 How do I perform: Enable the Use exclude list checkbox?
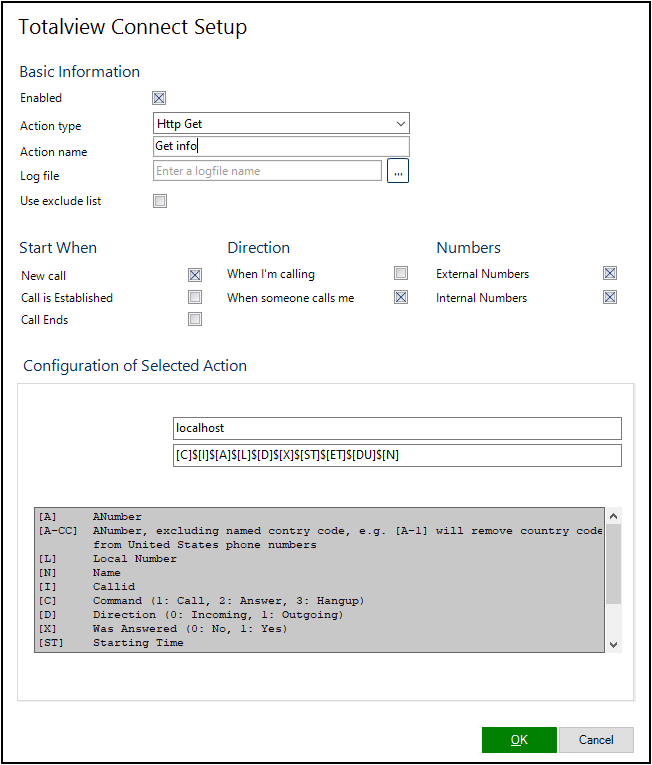tap(160, 201)
